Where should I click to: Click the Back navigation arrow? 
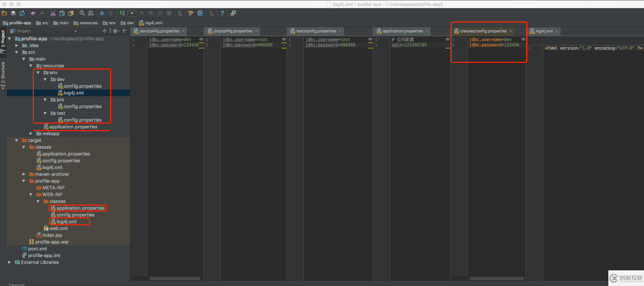click(102, 13)
